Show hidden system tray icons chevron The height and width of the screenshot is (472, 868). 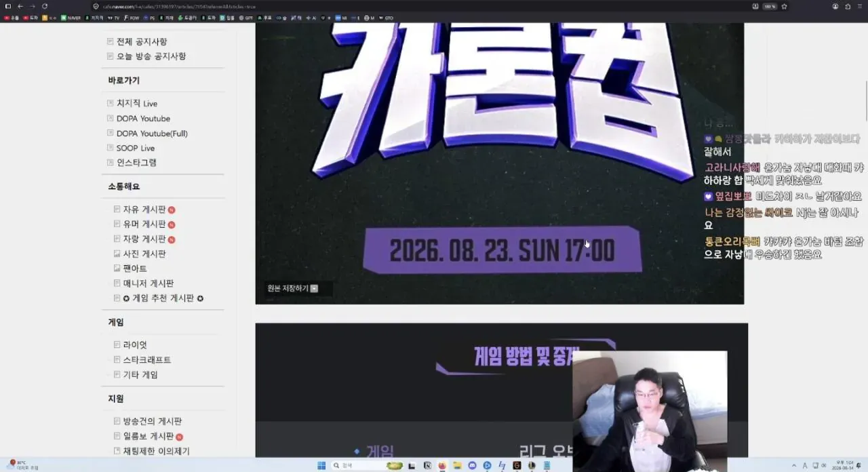click(794, 466)
